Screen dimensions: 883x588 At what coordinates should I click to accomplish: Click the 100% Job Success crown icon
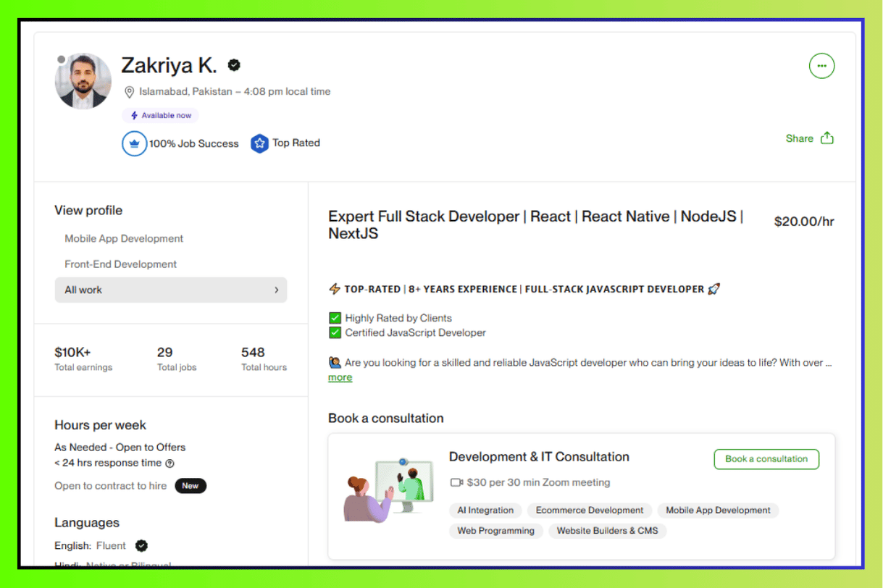[134, 143]
